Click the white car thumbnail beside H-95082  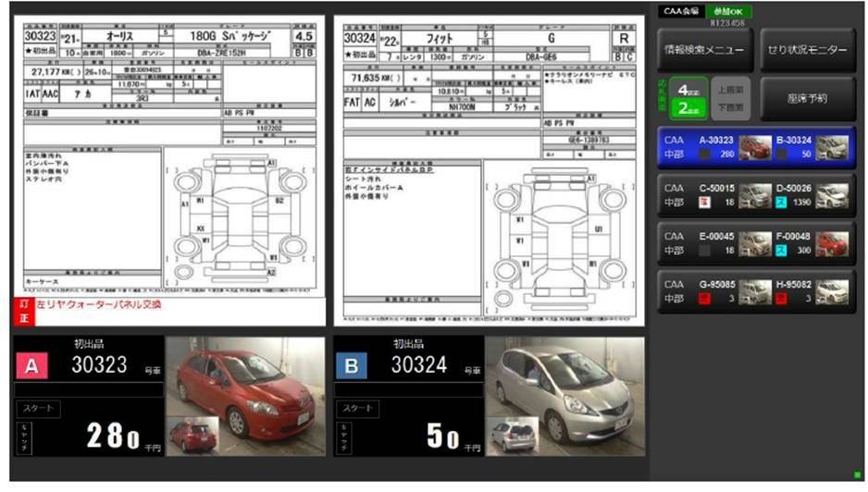tap(832, 292)
